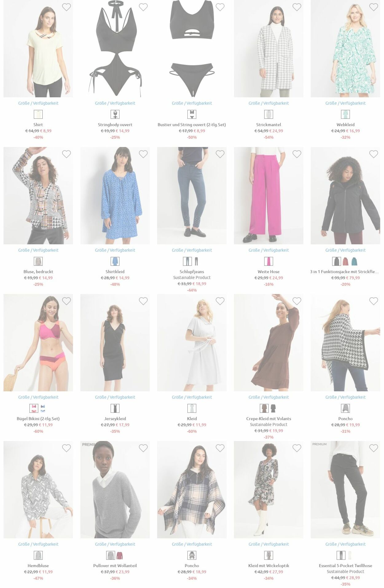Favorite the Stringbody ouvert with heart icon

143,7
